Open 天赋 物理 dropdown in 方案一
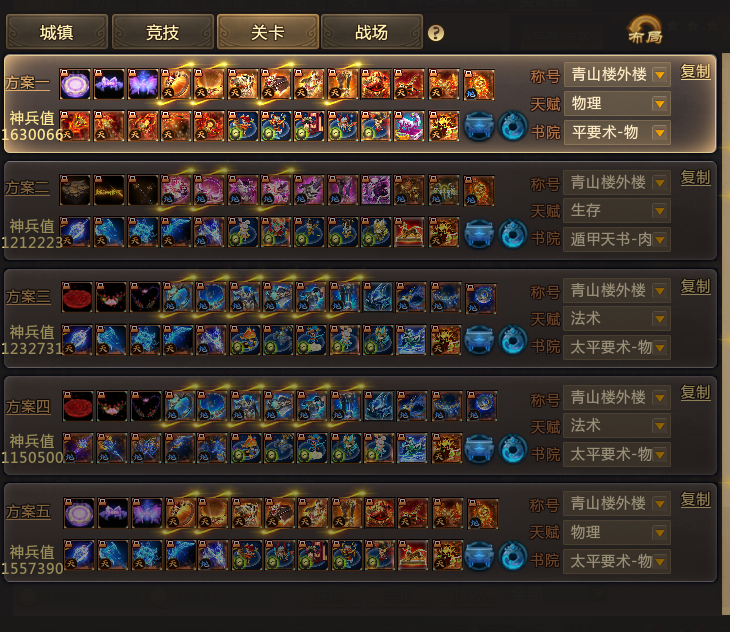Screen dimensions: 730x632 pyautogui.click(x=617, y=103)
